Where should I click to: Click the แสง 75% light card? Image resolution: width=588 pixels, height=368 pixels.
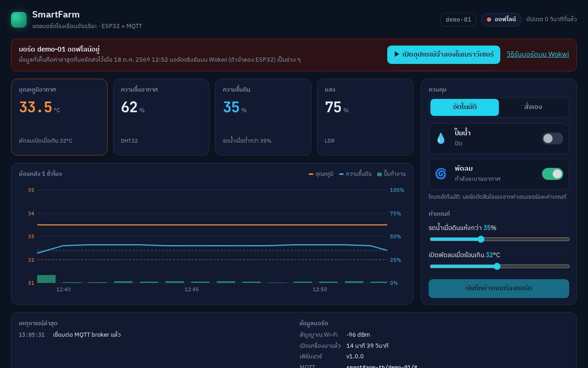[x=365, y=117]
